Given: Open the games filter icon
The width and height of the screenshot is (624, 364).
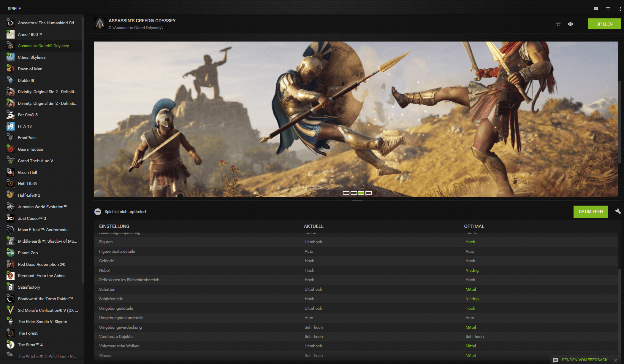Looking at the screenshot, I should tap(608, 9).
